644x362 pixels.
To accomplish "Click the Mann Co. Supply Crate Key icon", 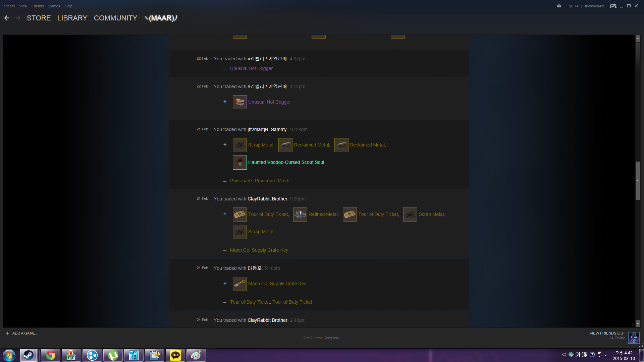I will click(239, 284).
